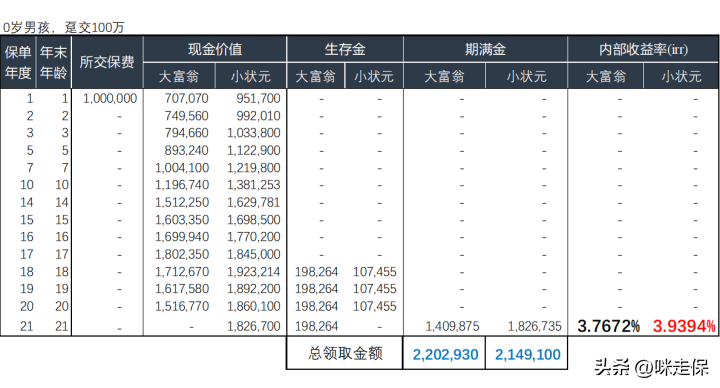Select cash value cell 1,512,250
Viewport: 720px width, 388px height.
point(182,202)
